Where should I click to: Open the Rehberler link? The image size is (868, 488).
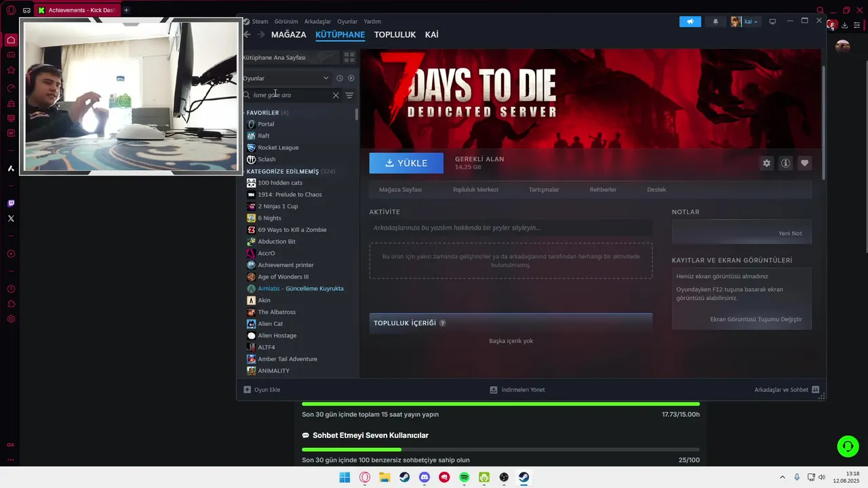(603, 190)
